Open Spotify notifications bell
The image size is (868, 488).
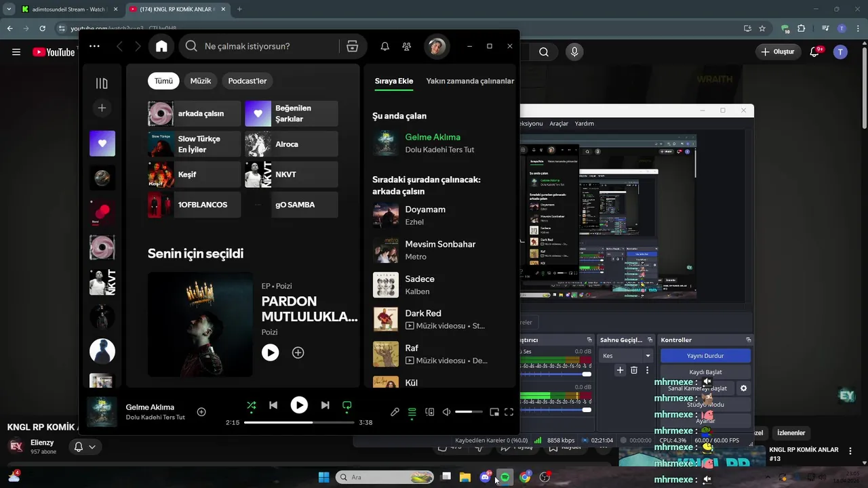[384, 46]
